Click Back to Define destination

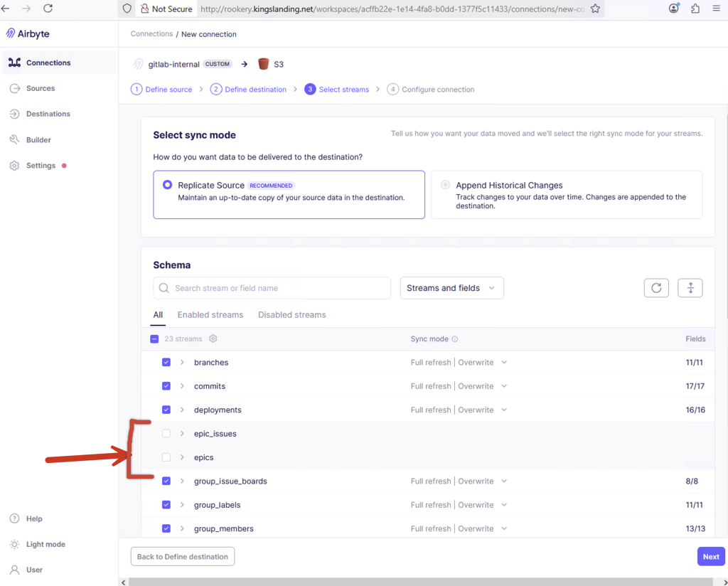[182, 556]
